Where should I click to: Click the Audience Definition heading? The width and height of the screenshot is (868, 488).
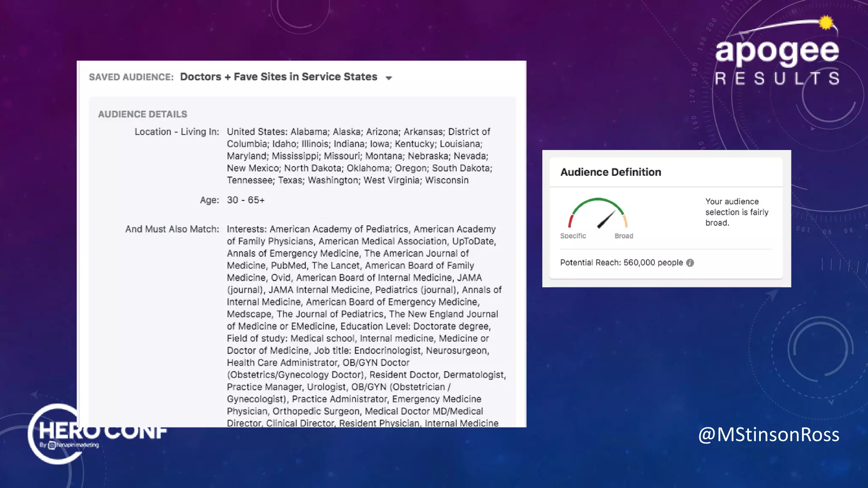[x=610, y=172]
